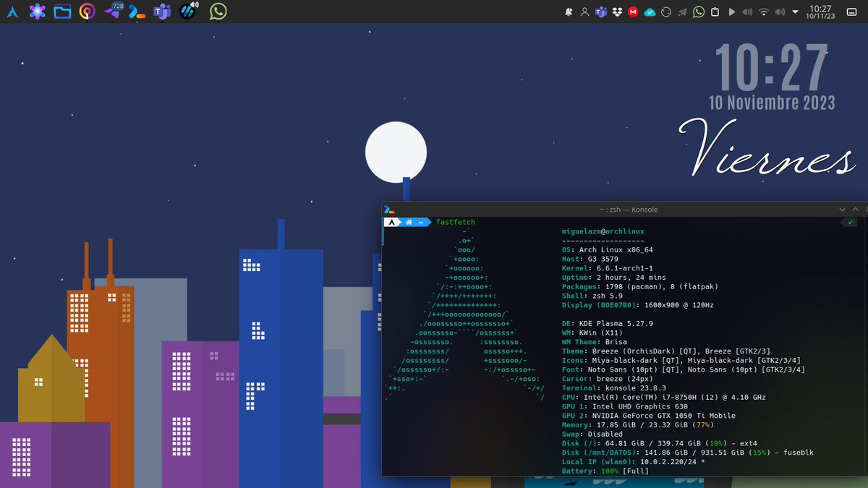The width and height of the screenshot is (868, 488).
Task: Click the Terminal: konsole 23.8.3 line
Action: (x=613, y=388)
